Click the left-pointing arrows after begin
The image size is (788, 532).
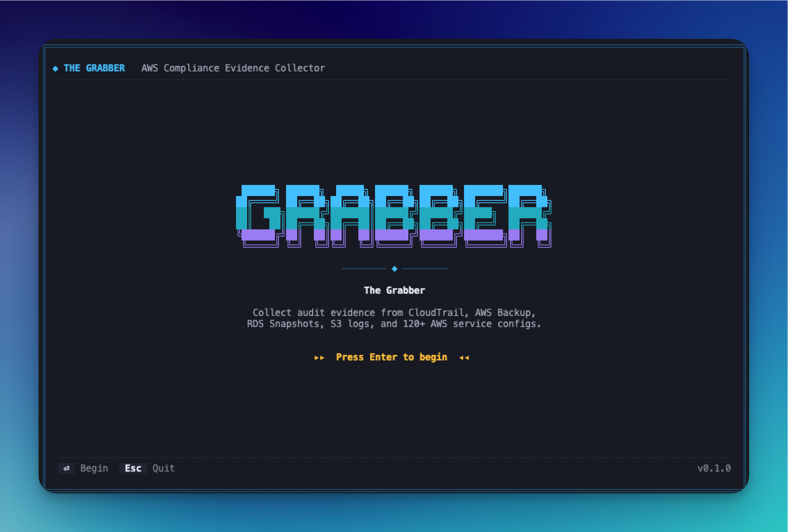(463, 357)
